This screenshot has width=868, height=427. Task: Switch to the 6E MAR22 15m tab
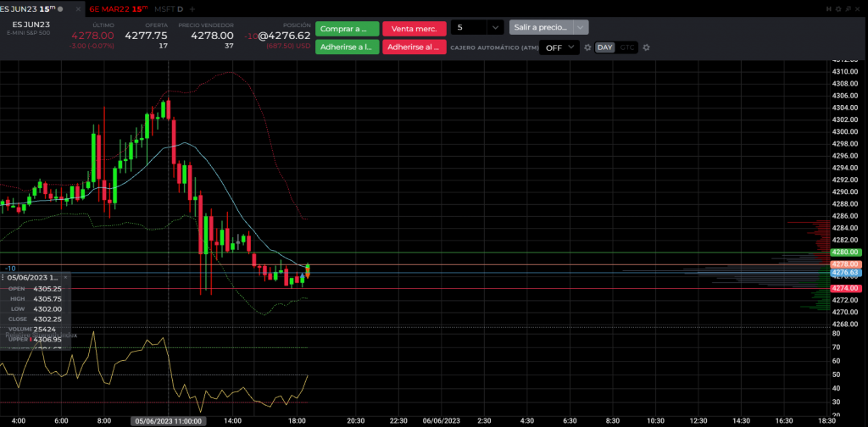click(117, 8)
